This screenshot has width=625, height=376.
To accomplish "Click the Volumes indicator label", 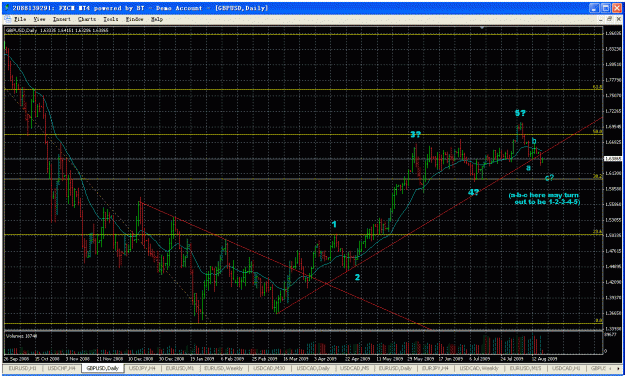I will coord(21,336).
